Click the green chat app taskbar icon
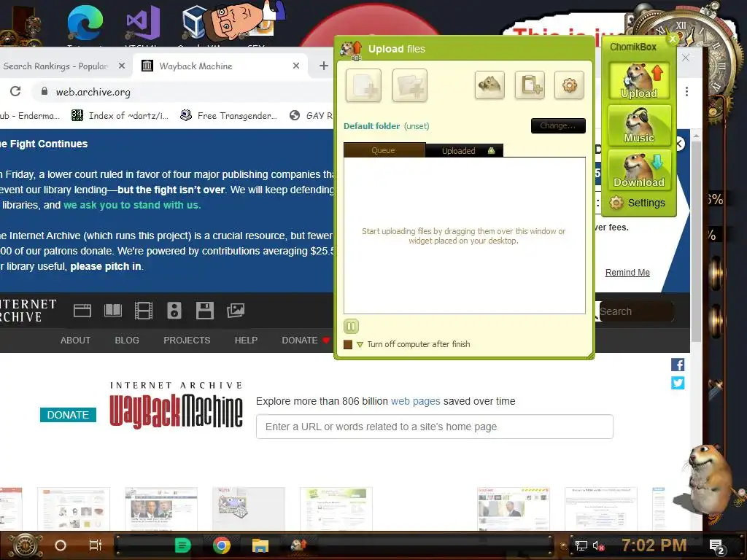 (183, 545)
